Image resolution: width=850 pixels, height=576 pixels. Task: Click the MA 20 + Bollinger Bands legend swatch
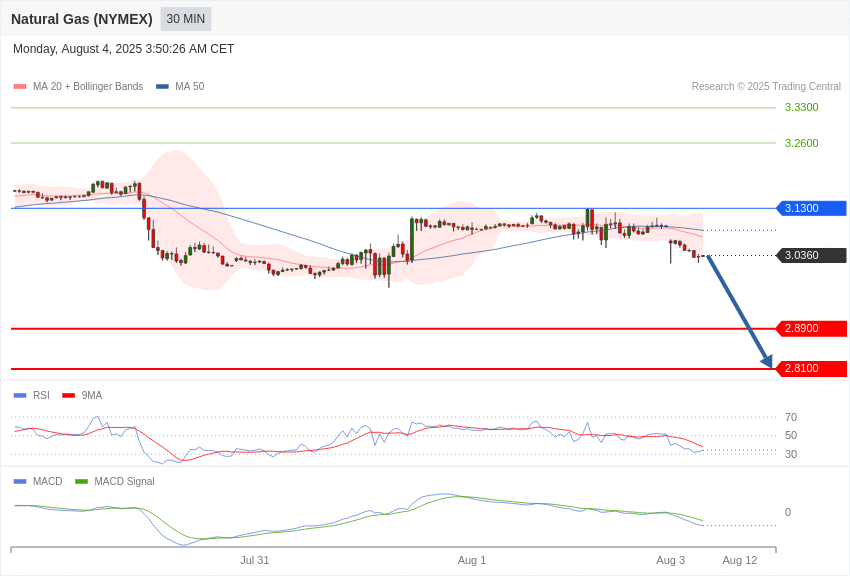[x=20, y=87]
